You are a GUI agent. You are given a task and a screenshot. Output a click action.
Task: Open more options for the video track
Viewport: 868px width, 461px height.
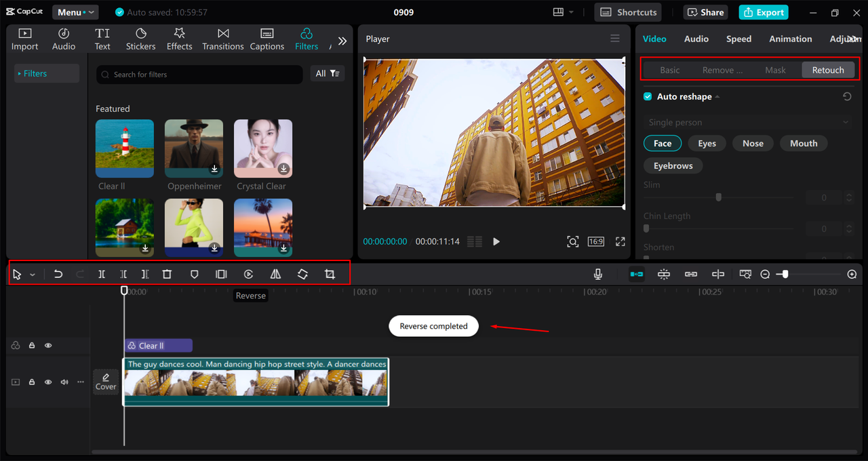[x=81, y=382]
